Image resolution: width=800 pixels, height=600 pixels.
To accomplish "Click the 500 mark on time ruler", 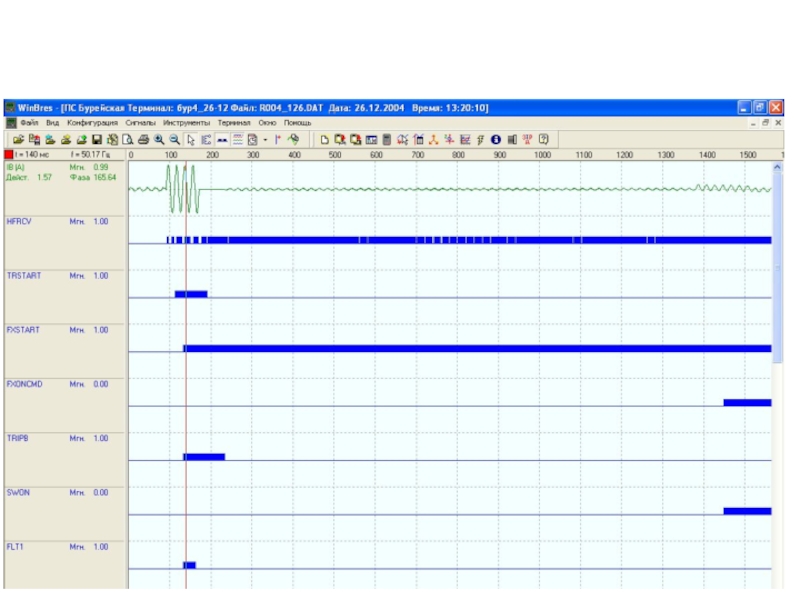I will 335,155.
